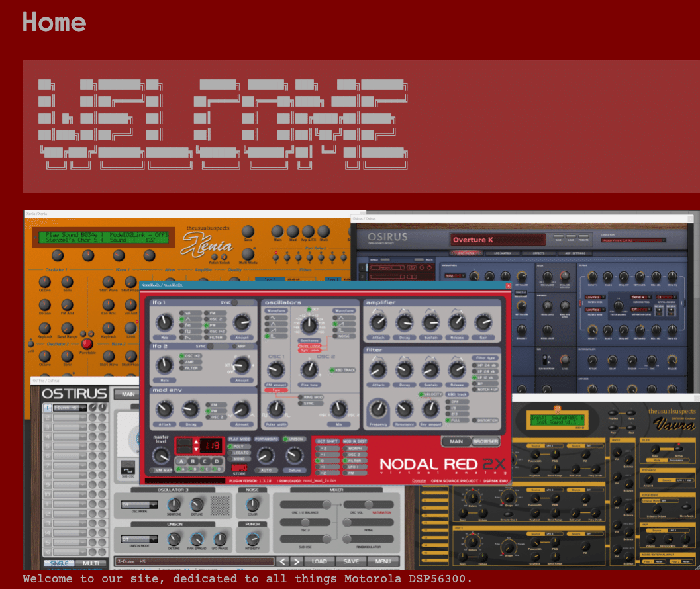Click the Ostirus punch INTENSITY knob
Screen dimensions: 700x589
[252, 539]
